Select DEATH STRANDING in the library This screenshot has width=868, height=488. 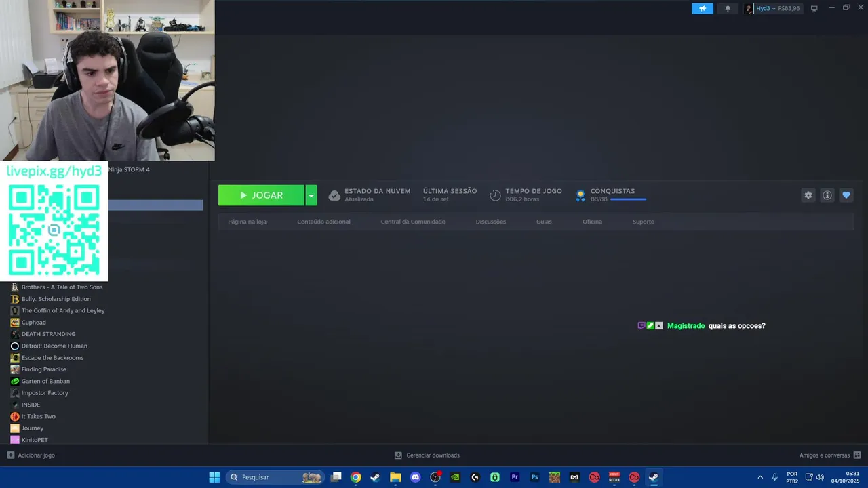point(48,334)
